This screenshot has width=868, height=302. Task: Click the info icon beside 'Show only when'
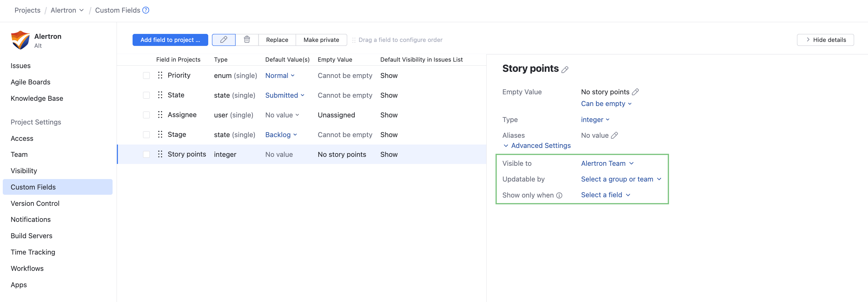coord(559,195)
